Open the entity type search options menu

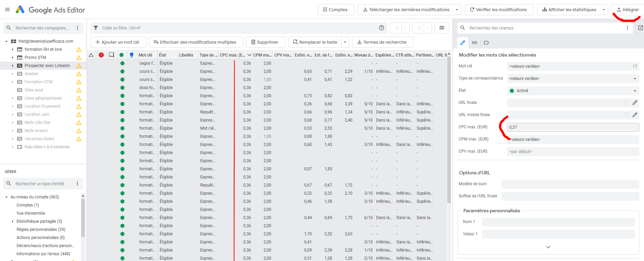(77, 183)
